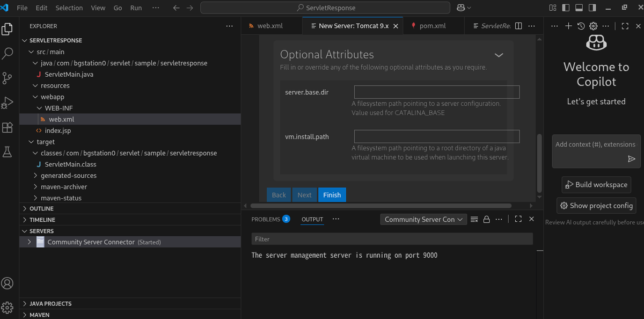644x319 pixels.
Task: Open the Run and Debug view
Action: point(8,103)
